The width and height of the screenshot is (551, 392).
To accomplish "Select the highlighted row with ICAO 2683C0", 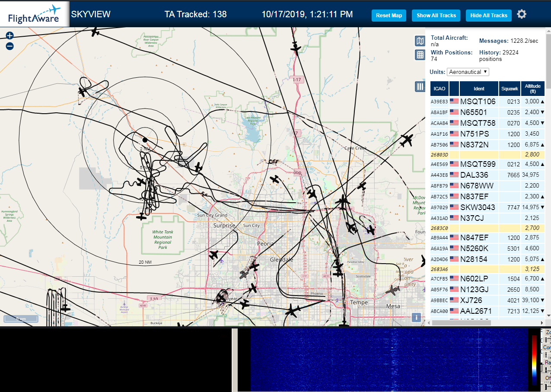I will click(x=487, y=228).
